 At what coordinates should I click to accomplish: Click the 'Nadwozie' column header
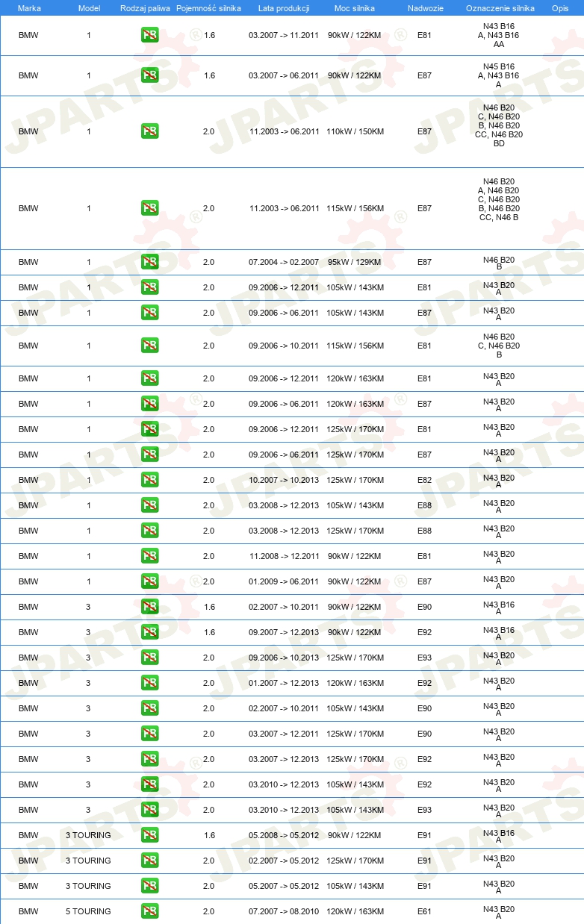[x=425, y=7]
